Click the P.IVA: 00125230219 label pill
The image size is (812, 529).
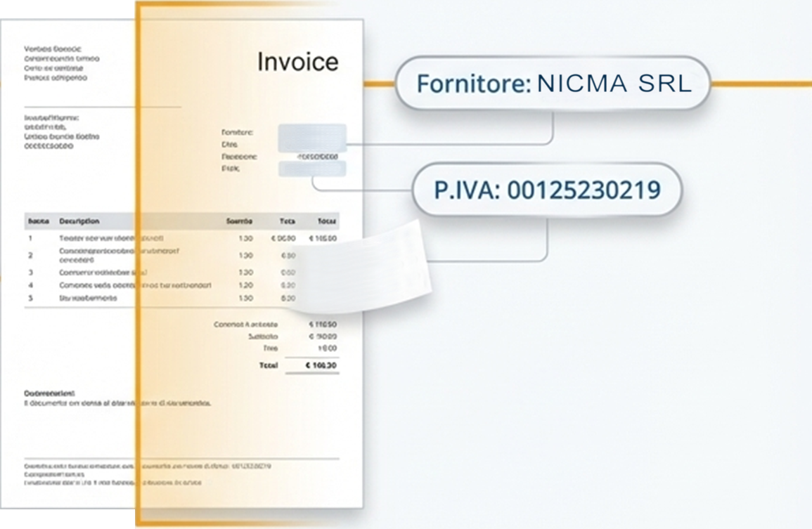547,190
